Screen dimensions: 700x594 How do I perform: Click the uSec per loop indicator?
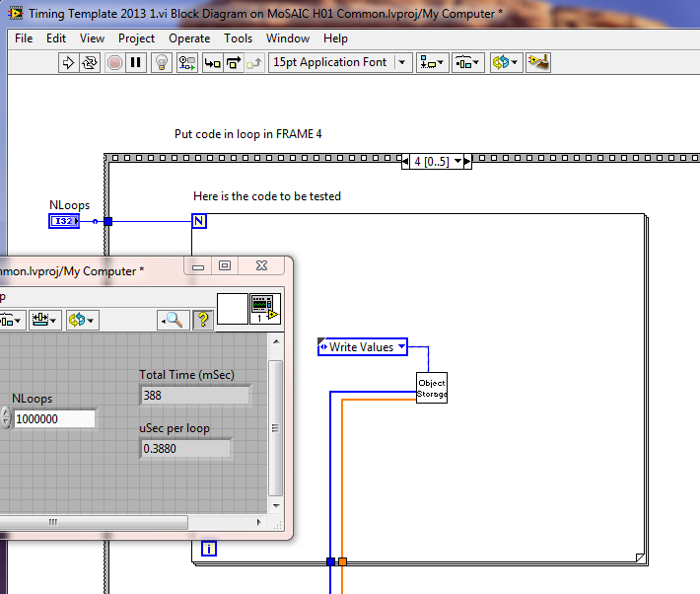[185, 448]
